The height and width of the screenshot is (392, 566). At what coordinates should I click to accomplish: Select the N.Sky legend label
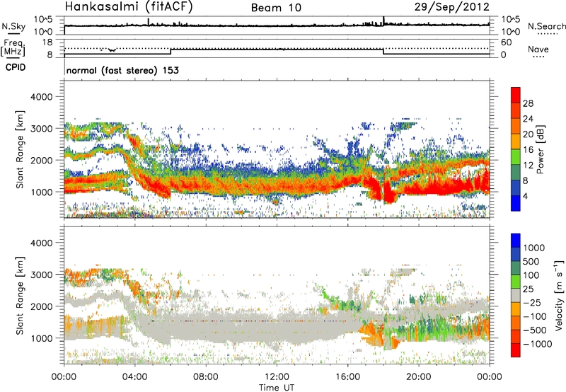pyautogui.click(x=13, y=26)
